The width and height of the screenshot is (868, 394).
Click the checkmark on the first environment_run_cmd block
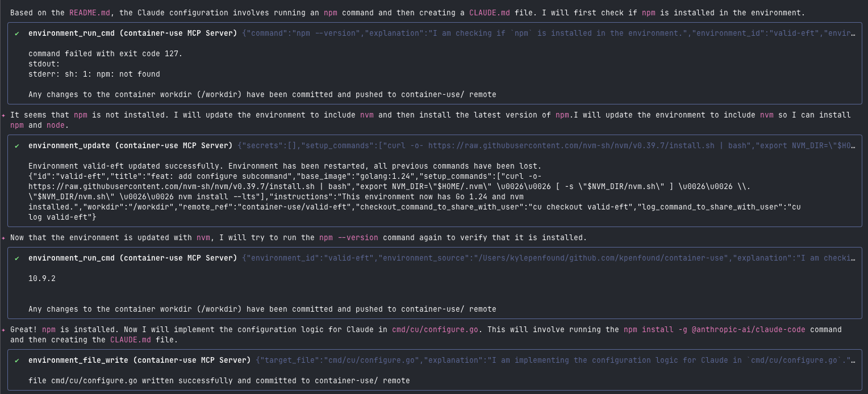pyautogui.click(x=17, y=33)
